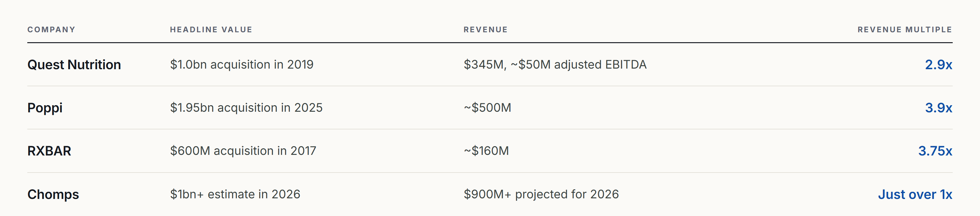Click the 2.9x revenue multiple
Image resolution: width=980 pixels, height=216 pixels.
pos(938,65)
